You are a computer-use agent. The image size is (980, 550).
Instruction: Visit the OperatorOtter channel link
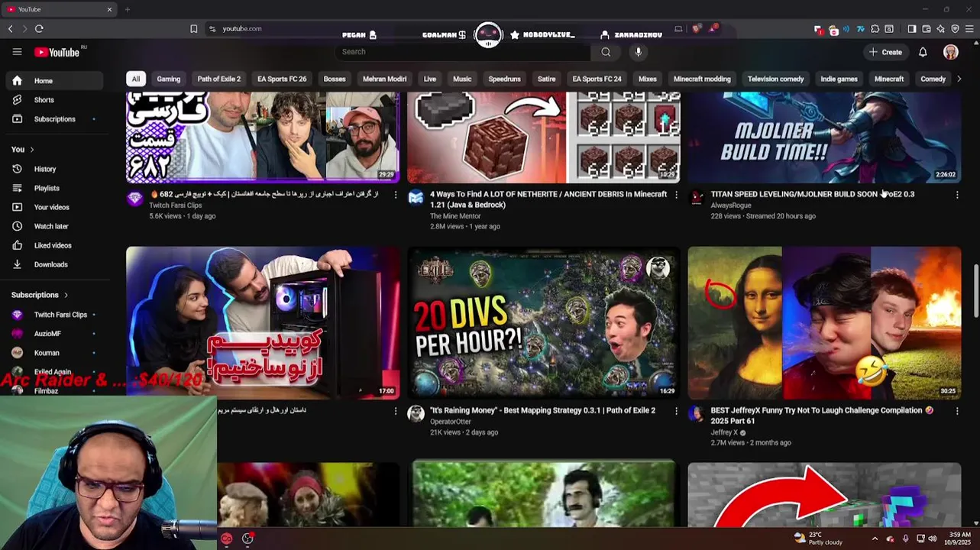pyautogui.click(x=451, y=422)
